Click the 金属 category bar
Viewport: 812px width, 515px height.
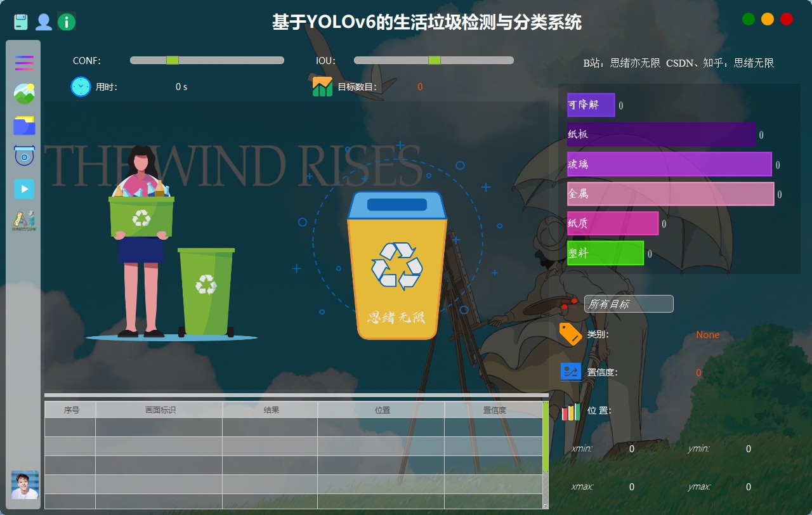[x=671, y=193]
